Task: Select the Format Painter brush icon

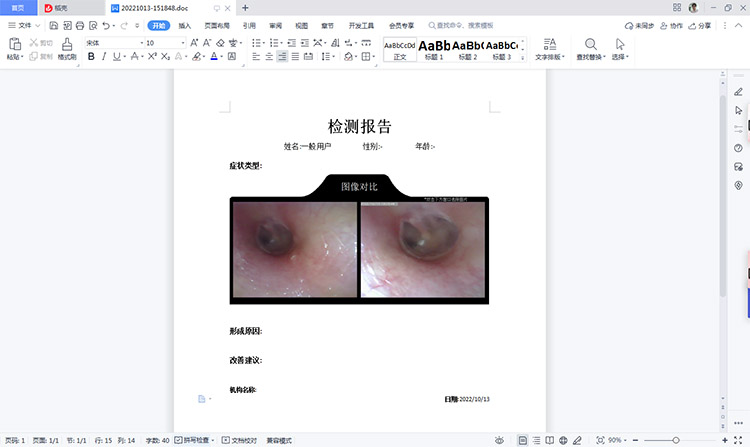Action: [67, 44]
